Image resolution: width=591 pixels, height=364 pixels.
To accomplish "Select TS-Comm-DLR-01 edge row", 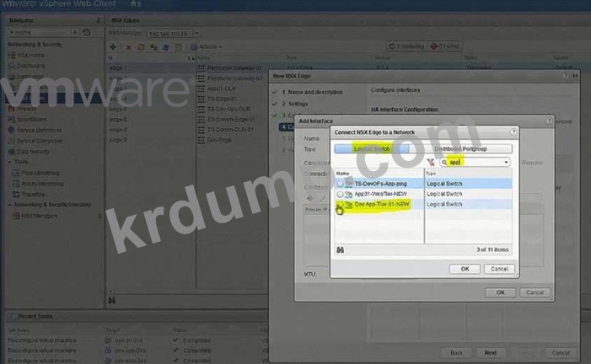I will tap(230, 130).
